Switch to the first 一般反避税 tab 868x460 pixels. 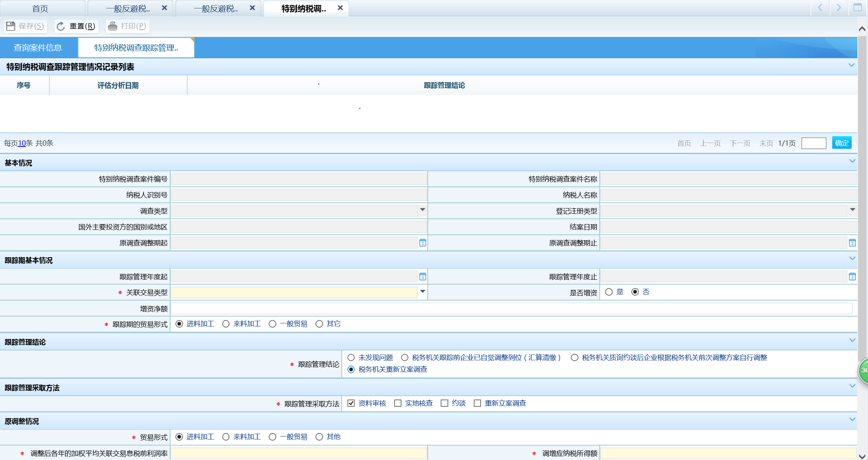pos(127,8)
